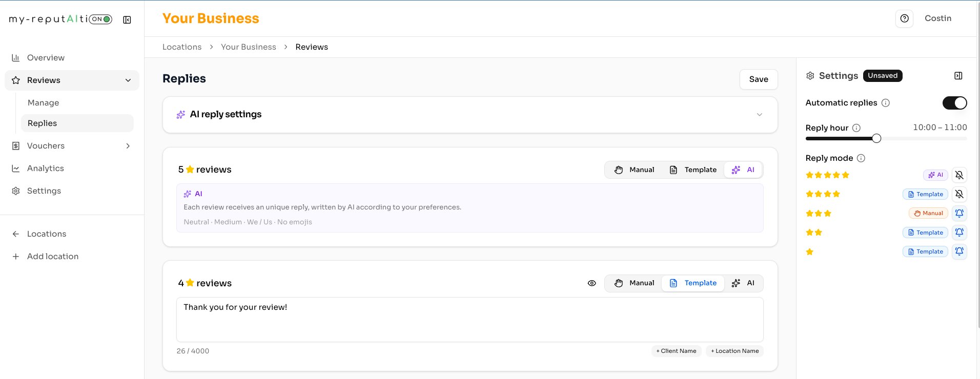Toggle notification bell for two-star reviews

pyautogui.click(x=959, y=233)
